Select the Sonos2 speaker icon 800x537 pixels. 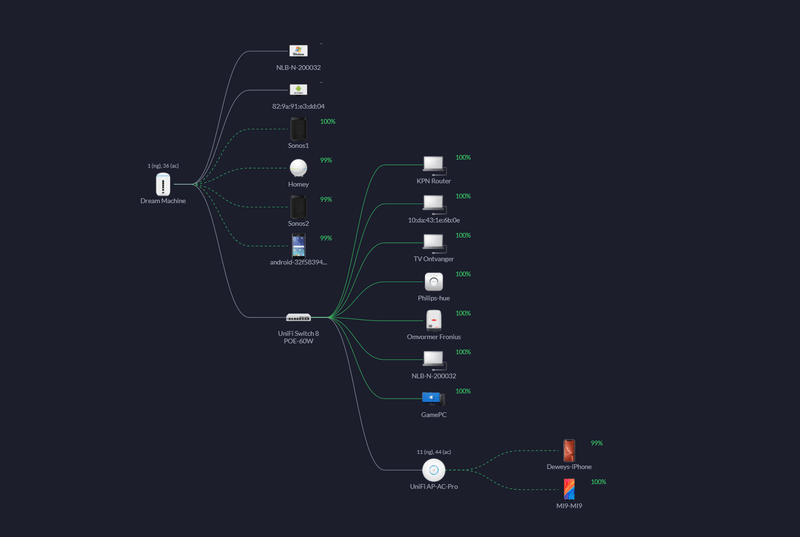[x=298, y=207]
